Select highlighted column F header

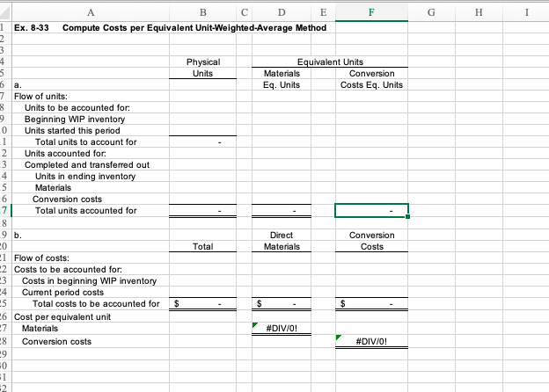(x=371, y=12)
